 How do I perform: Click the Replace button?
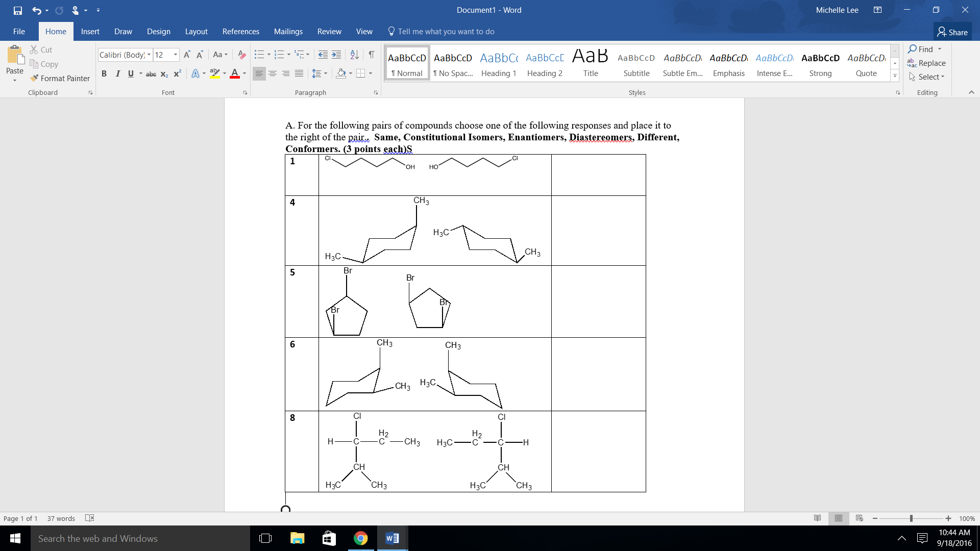click(x=927, y=63)
